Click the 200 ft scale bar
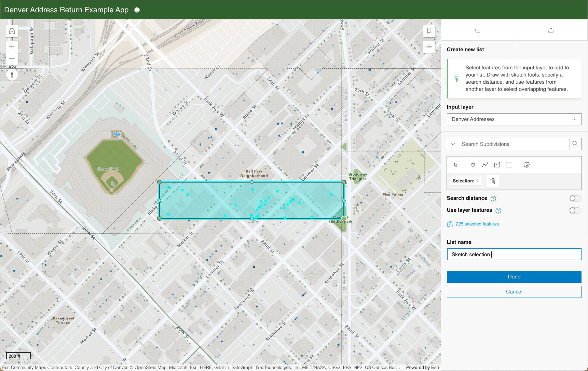The width and height of the screenshot is (588, 371). coord(18,356)
